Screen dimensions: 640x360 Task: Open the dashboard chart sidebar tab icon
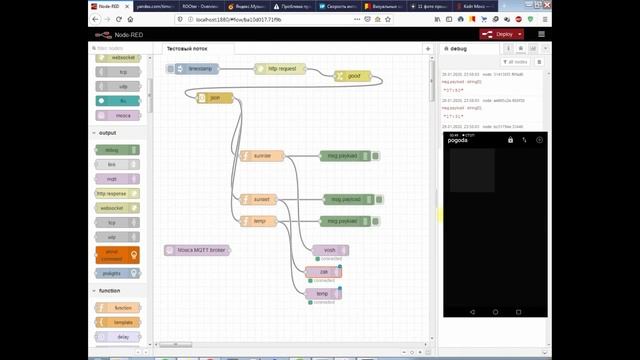[x=533, y=49]
